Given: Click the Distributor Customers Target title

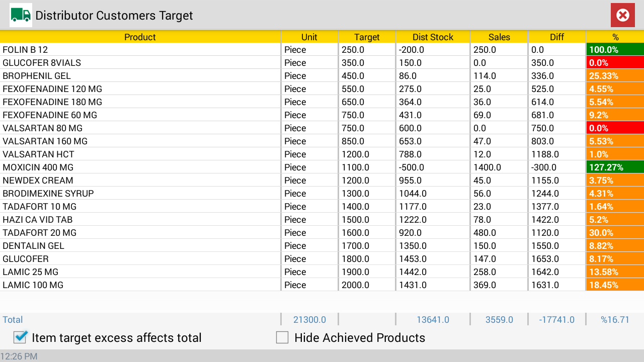Looking at the screenshot, I should pos(114,16).
